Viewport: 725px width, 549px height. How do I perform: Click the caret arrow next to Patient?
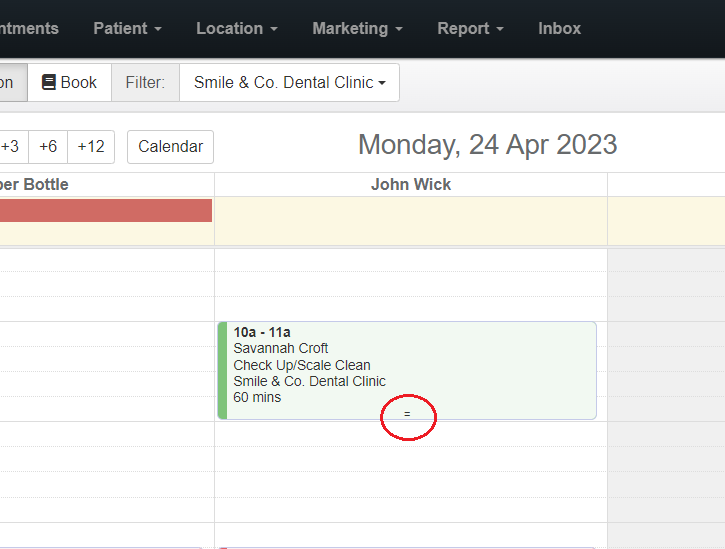[x=158, y=30]
